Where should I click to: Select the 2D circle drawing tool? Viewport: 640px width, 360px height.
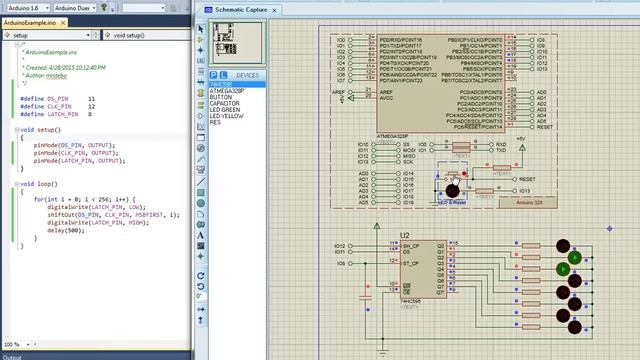pos(200,203)
